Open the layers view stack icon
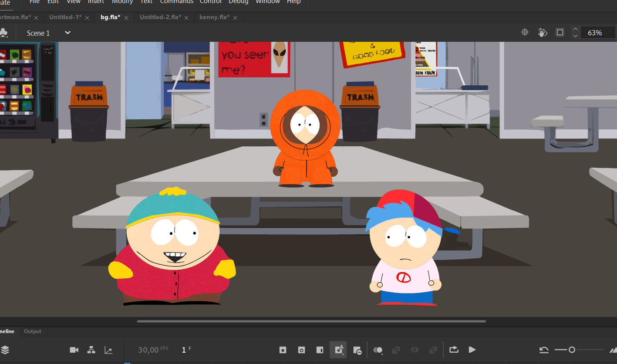 tap(5, 350)
